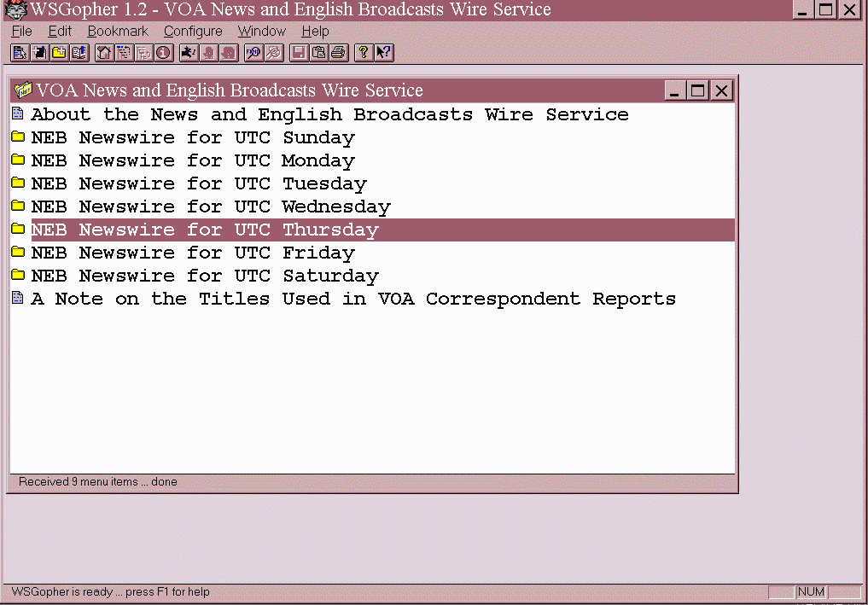Viewport: 868px width, 605px height.
Task: Open the Help menu
Action: click(x=315, y=32)
